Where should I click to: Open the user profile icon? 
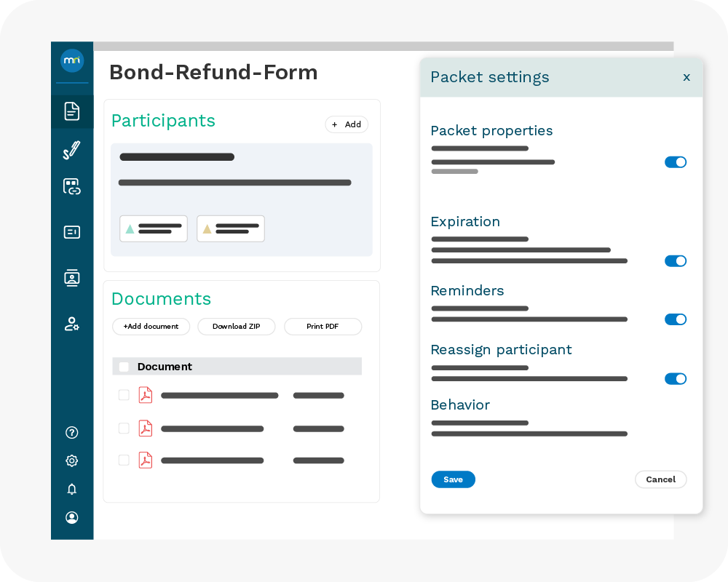pyautogui.click(x=71, y=517)
